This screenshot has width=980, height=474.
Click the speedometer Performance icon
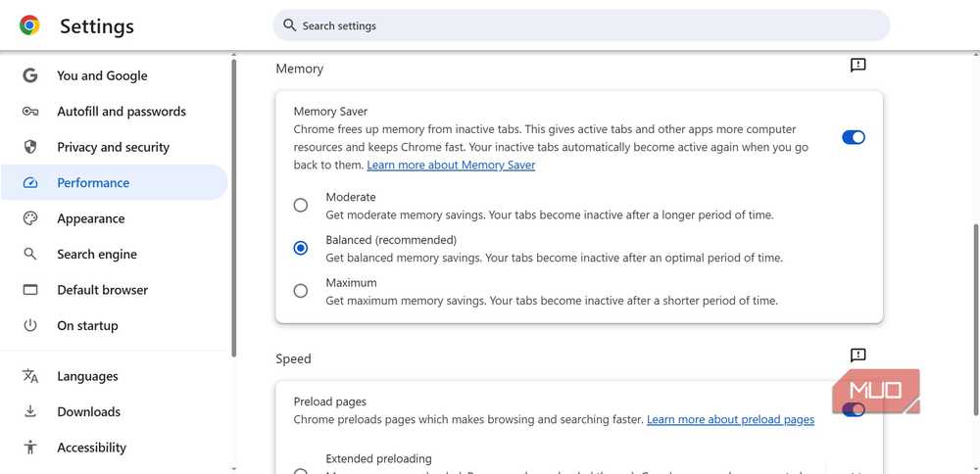[30, 183]
